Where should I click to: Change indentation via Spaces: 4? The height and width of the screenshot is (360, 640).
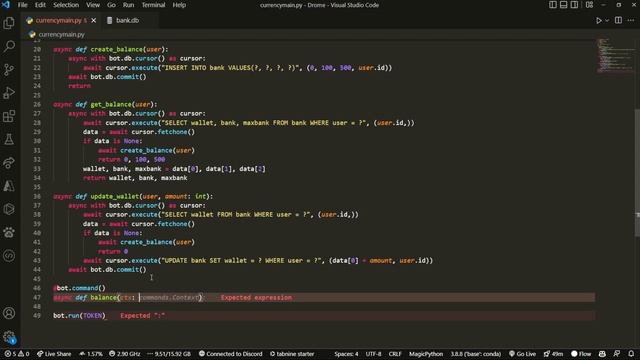click(346, 354)
